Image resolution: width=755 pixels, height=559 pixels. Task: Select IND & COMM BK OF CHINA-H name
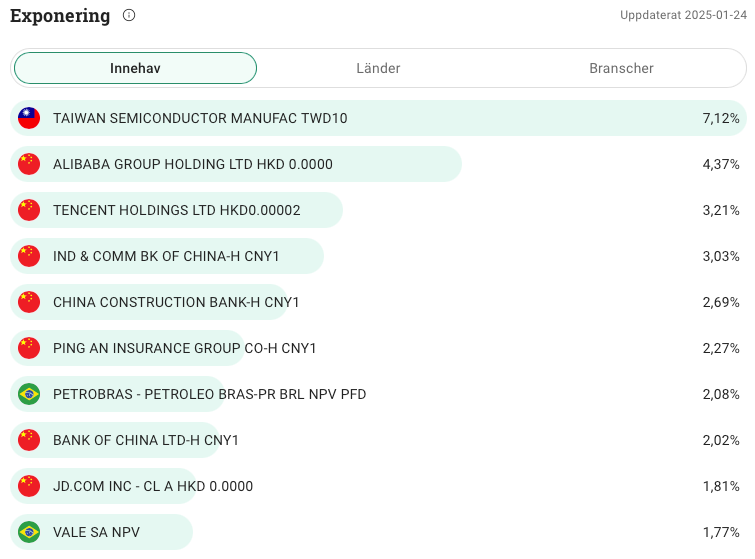coord(166,256)
